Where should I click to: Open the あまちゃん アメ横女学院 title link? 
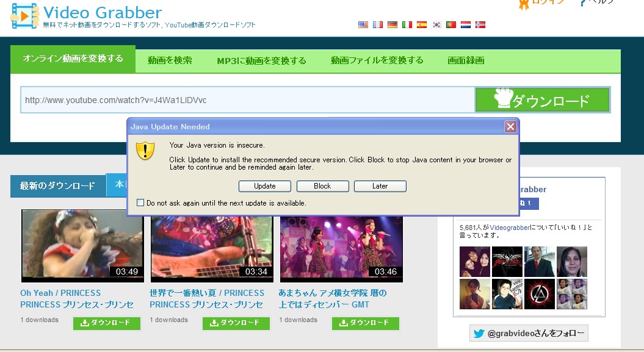(x=333, y=299)
